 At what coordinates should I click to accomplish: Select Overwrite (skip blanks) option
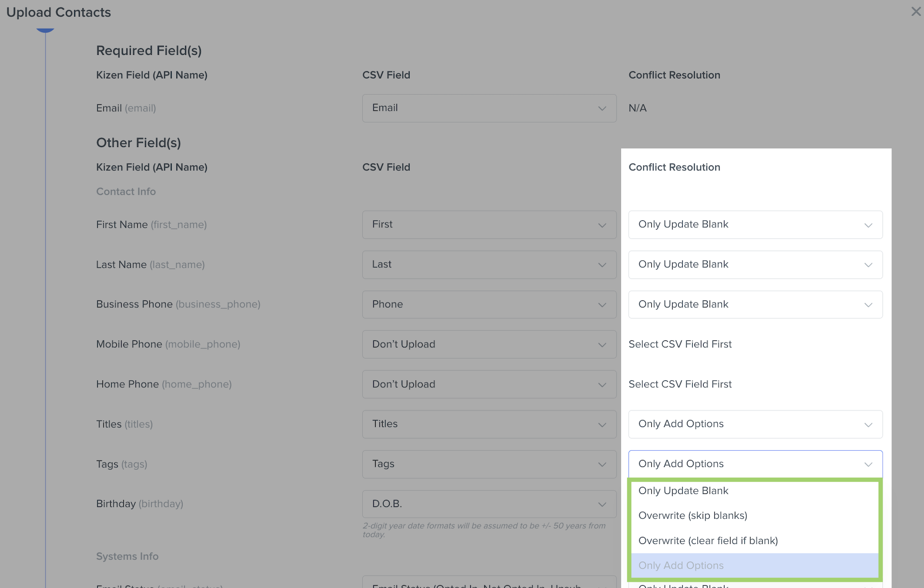pos(693,516)
